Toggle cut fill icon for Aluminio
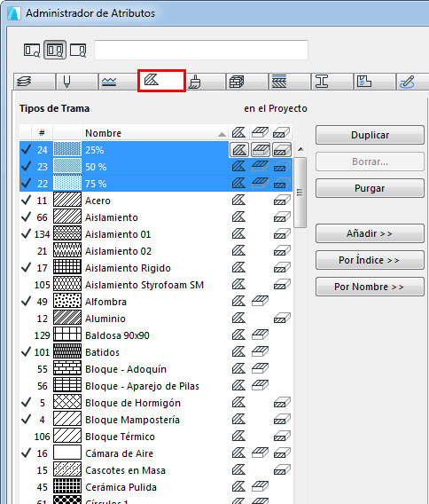Screen dimensions: 429x504 282,319
